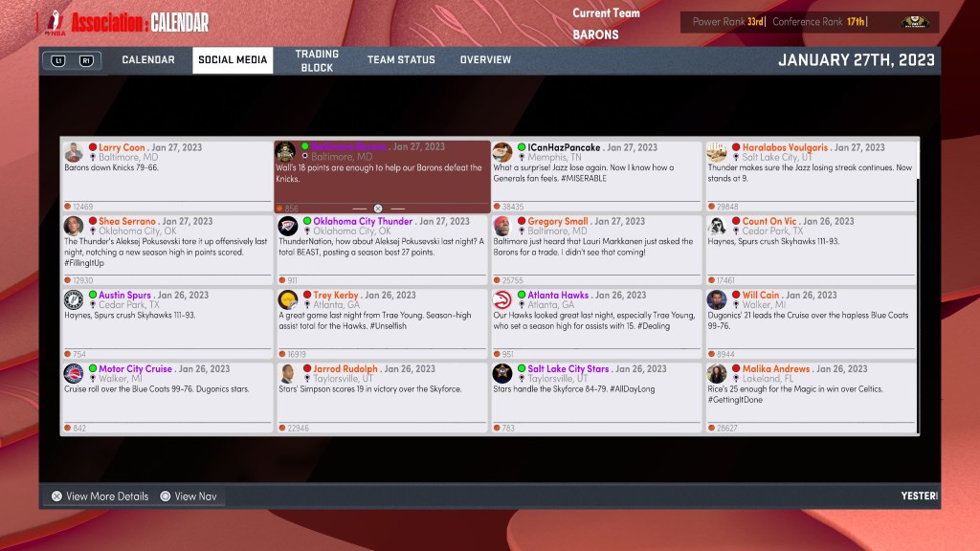This screenshot has width=980, height=551.
Task: Click the Atlanta Hawks team logo
Action: coord(501,299)
